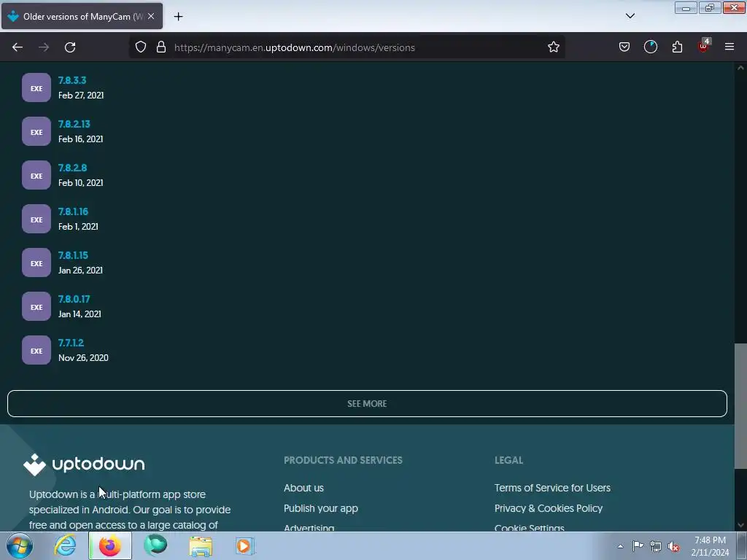Click date text Feb 1, 2021
The image size is (747, 560).
(78, 226)
